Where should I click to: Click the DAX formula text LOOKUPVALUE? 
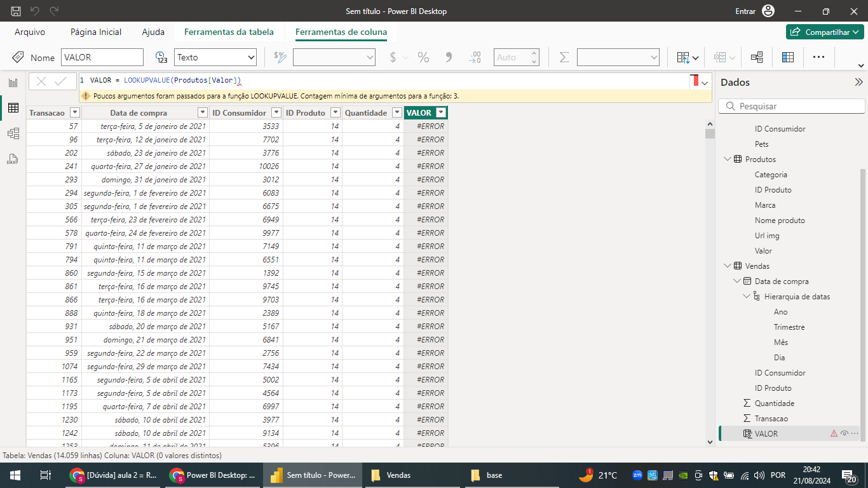click(147, 80)
